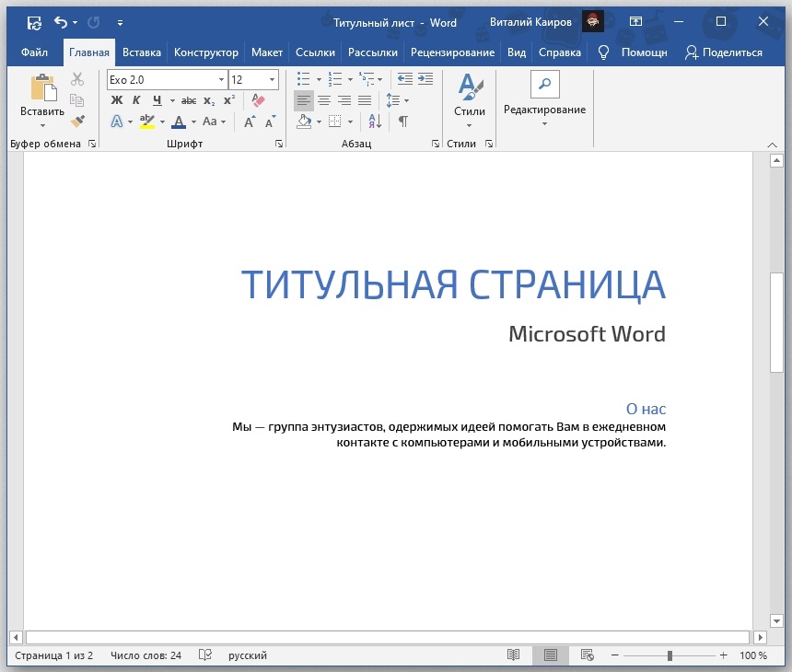This screenshot has width=792, height=672.
Task: Click the Save icon in the title bar
Action: coord(34,22)
